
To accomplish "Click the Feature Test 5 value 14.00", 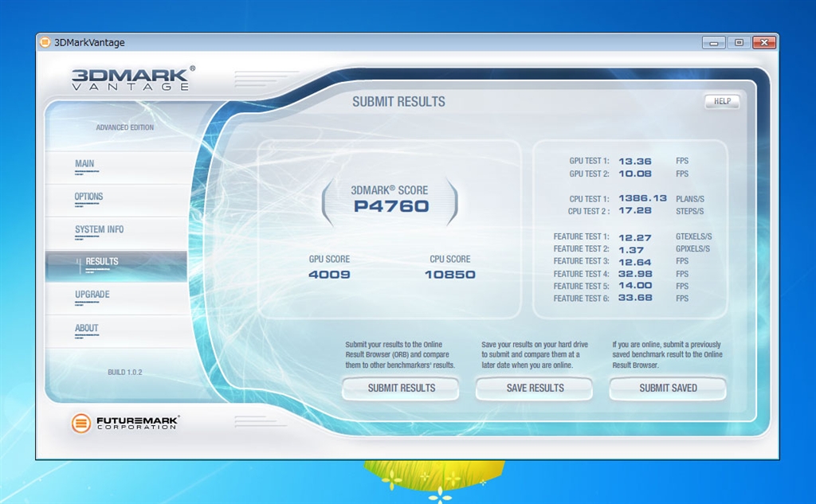I will point(635,286).
